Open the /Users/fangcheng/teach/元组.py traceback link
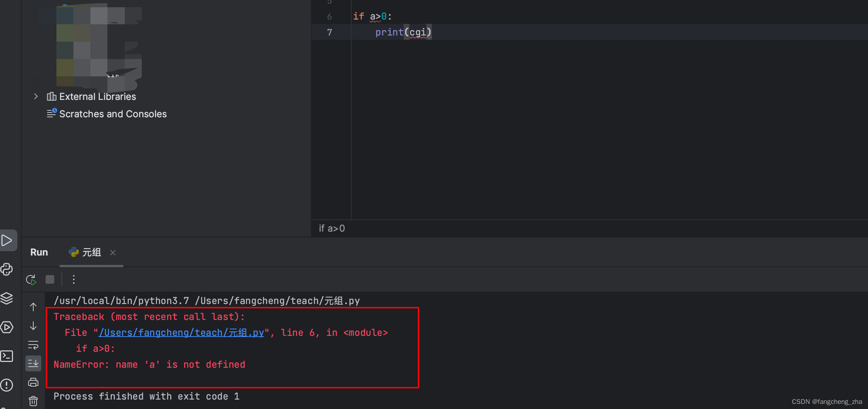The width and height of the screenshot is (868, 409). pyautogui.click(x=181, y=333)
